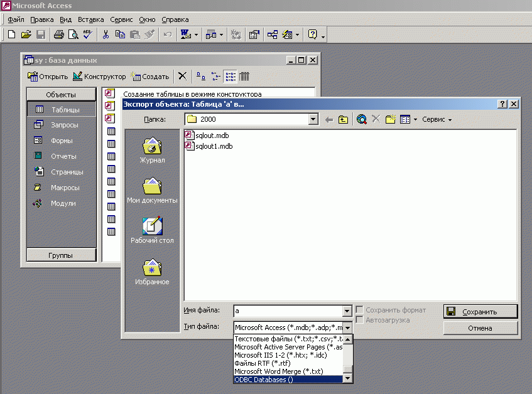Open the Сервис dropdown in export dialog
532x394 pixels.
437,119
